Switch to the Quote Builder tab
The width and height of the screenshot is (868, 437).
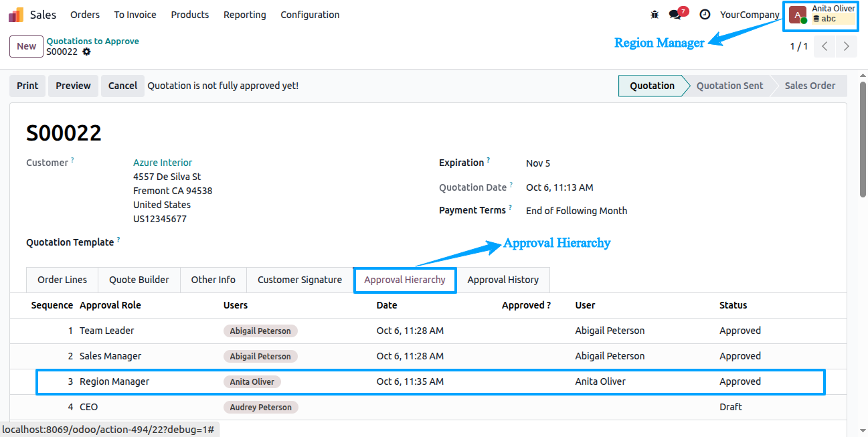[x=139, y=280]
